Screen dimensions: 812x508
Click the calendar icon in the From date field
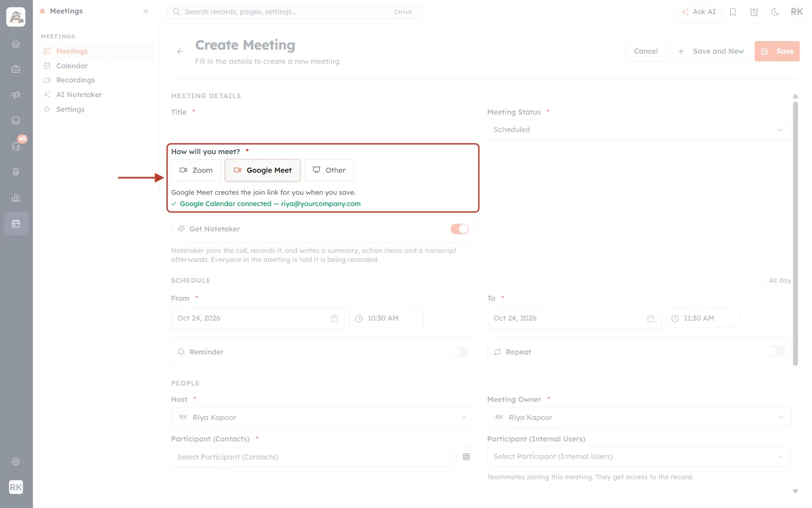pyautogui.click(x=334, y=319)
